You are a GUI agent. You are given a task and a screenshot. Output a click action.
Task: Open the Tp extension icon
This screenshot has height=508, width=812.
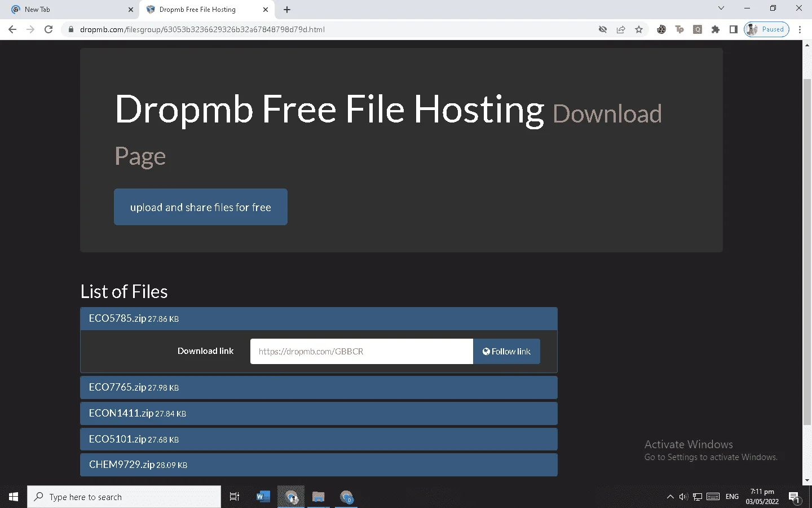tap(679, 29)
